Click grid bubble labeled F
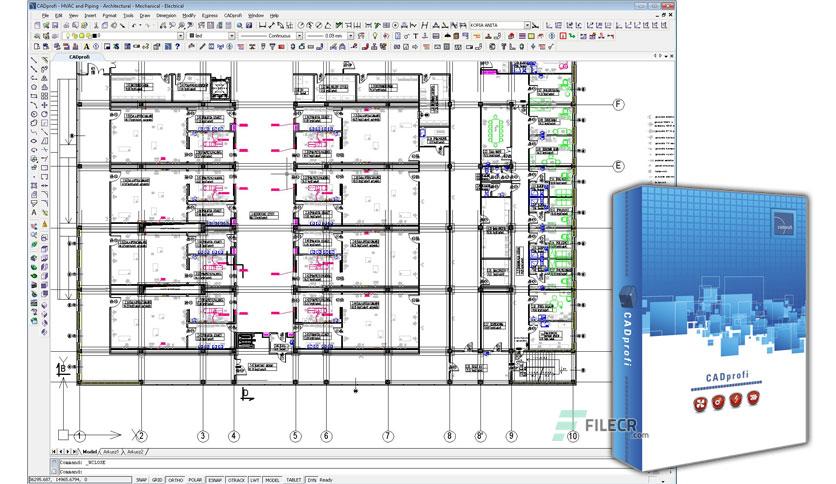836x484 pixels. click(618, 104)
